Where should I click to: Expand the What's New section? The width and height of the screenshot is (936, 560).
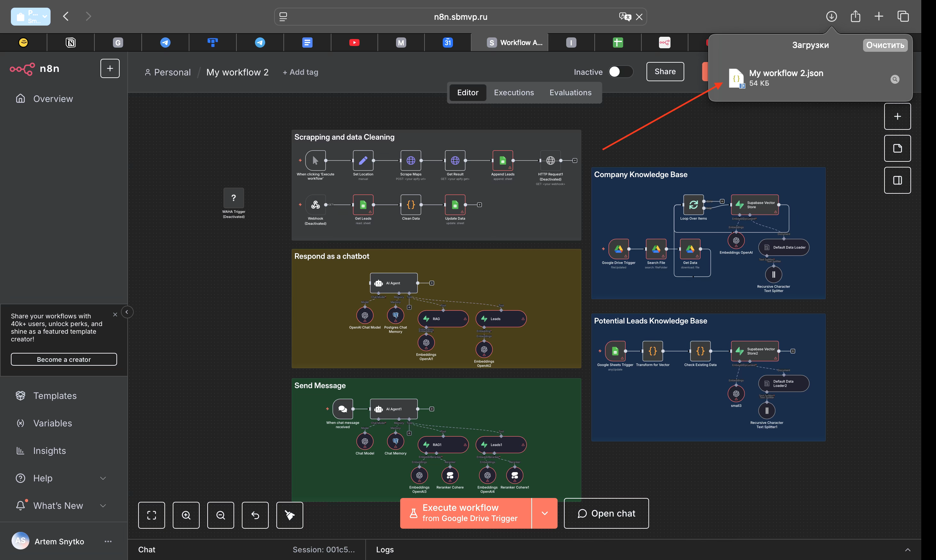pos(103,506)
